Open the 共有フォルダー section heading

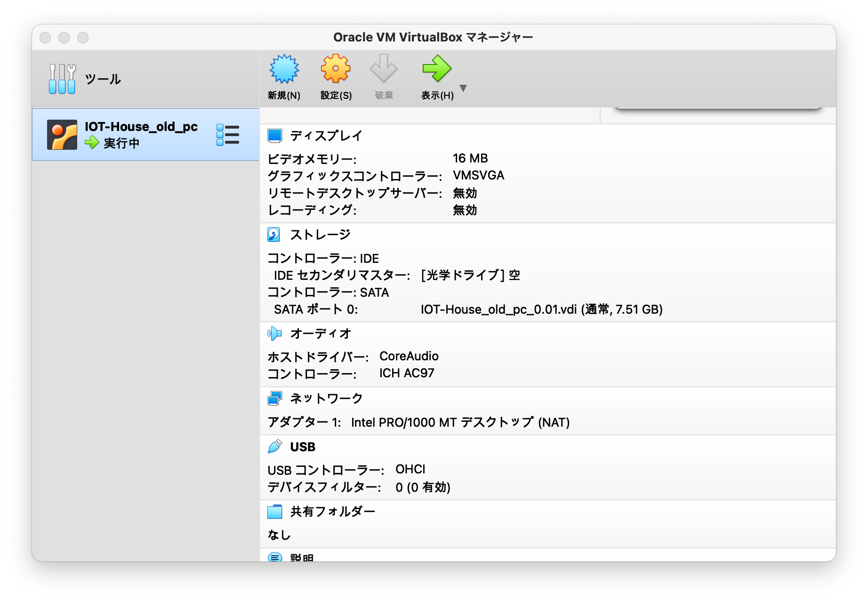tap(332, 512)
